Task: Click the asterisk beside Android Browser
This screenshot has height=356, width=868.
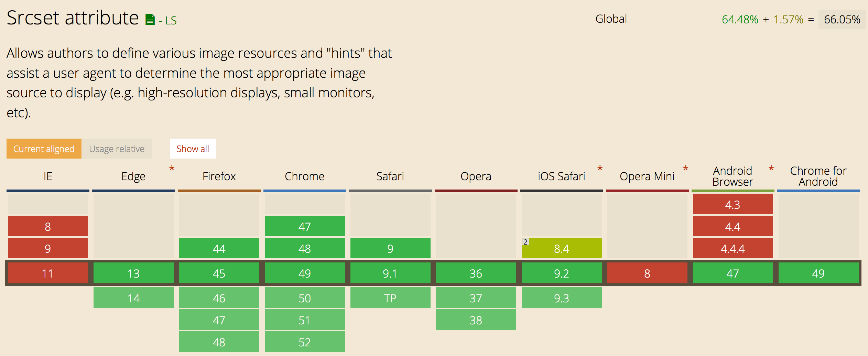Action: pyautogui.click(x=771, y=169)
